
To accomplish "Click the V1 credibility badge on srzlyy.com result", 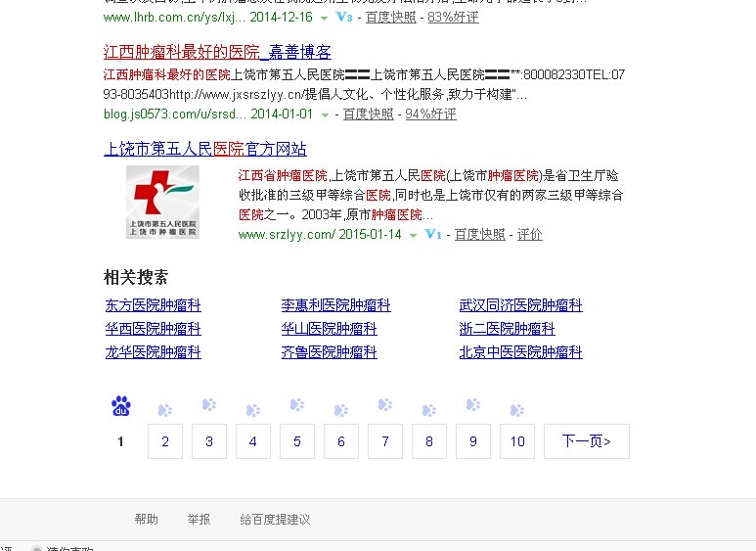I will pyautogui.click(x=433, y=235).
